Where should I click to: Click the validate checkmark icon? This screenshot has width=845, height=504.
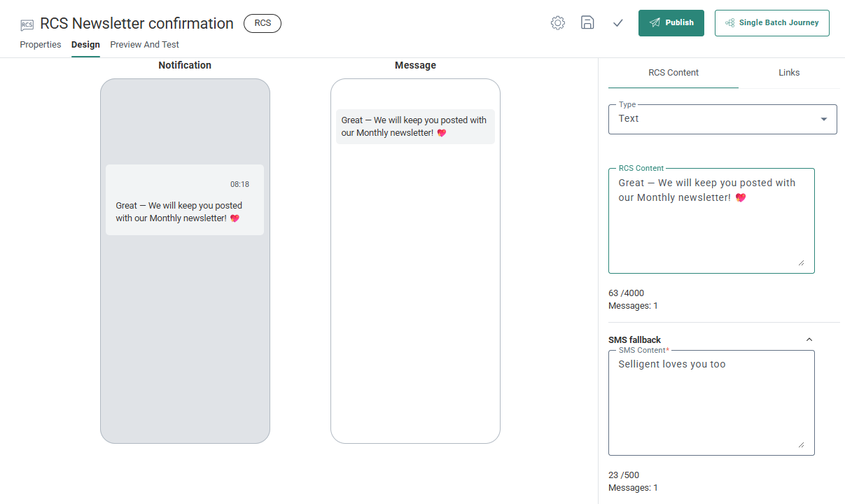pos(617,23)
